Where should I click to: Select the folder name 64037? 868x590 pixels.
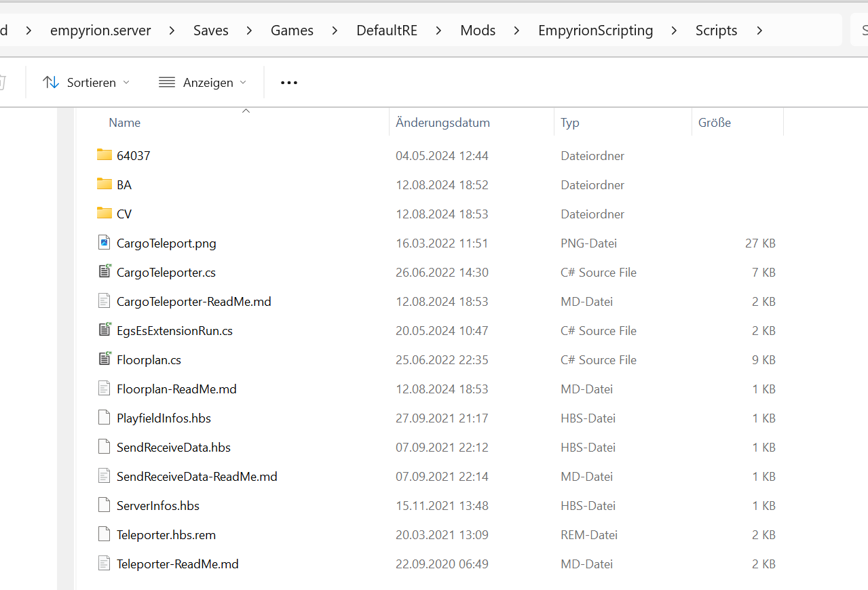pyautogui.click(x=134, y=155)
